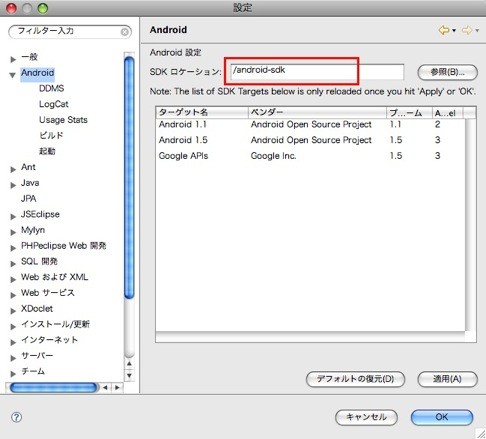Select the DDMS preferences page

51,88
